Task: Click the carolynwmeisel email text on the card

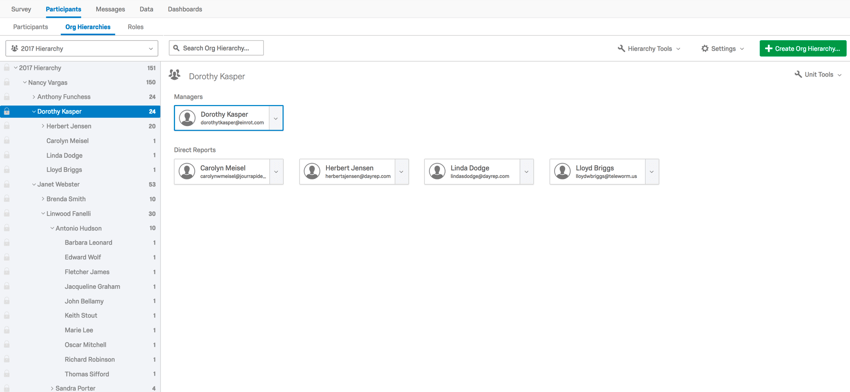Action: pos(233,176)
